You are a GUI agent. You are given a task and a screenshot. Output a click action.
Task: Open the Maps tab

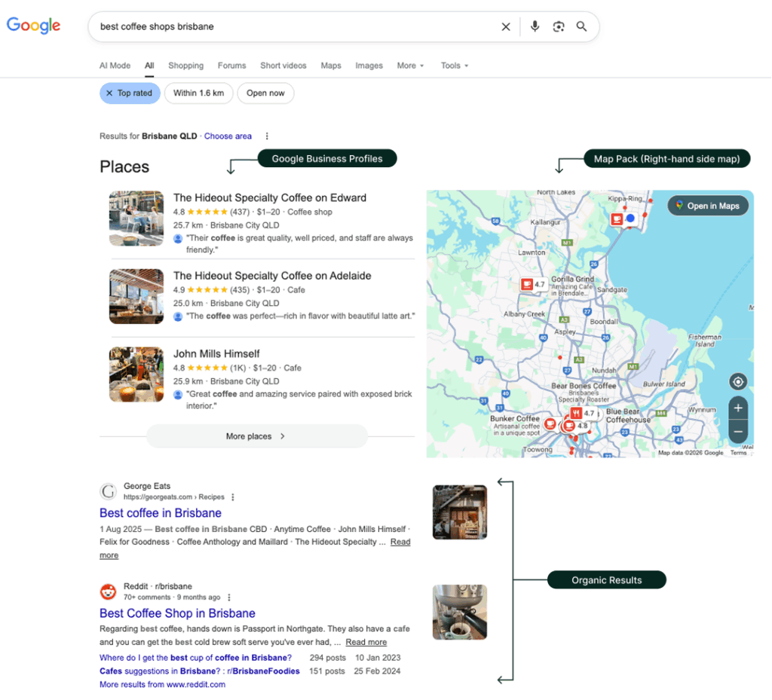(x=331, y=66)
